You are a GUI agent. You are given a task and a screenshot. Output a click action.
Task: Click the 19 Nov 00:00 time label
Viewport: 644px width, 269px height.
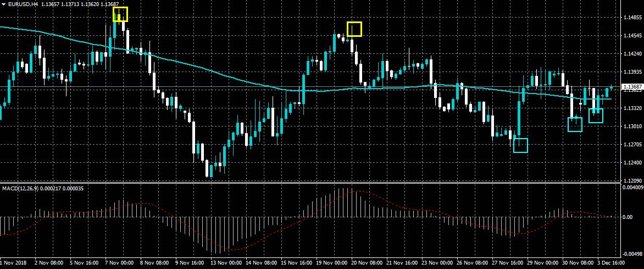[331, 262]
